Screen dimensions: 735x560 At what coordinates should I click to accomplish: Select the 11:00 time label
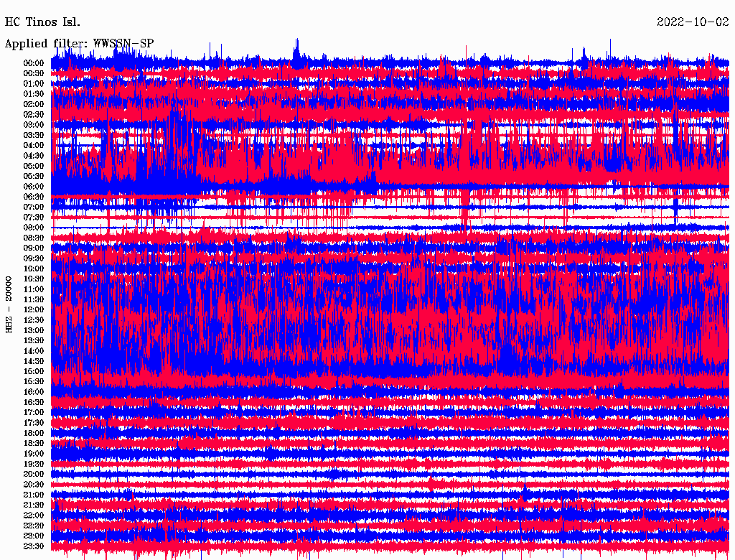[34, 289]
